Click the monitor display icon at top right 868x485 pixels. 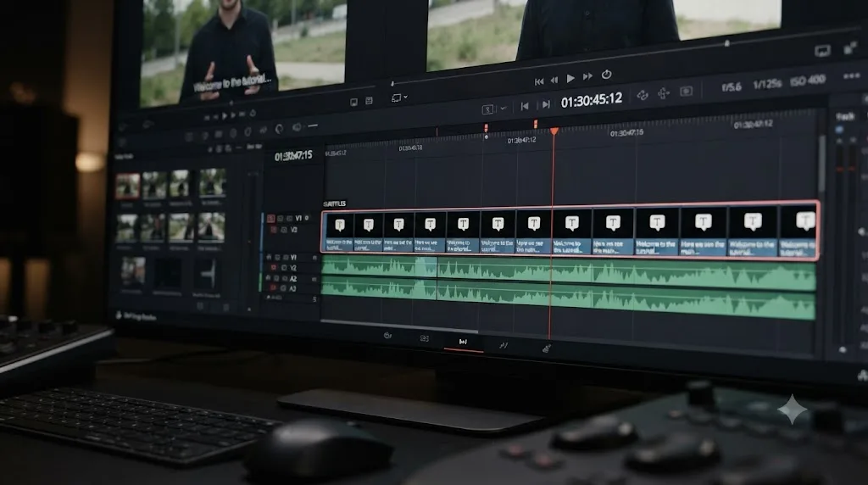coord(822,51)
